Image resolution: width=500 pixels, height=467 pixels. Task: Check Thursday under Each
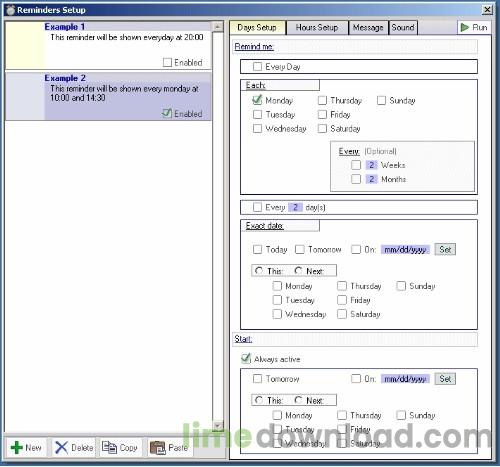[x=322, y=100]
